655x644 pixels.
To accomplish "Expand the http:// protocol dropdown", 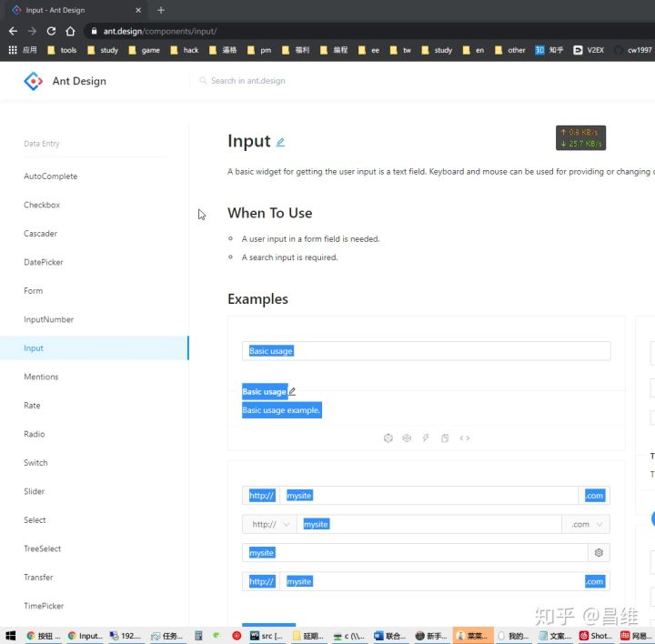I will click(270, 524).
